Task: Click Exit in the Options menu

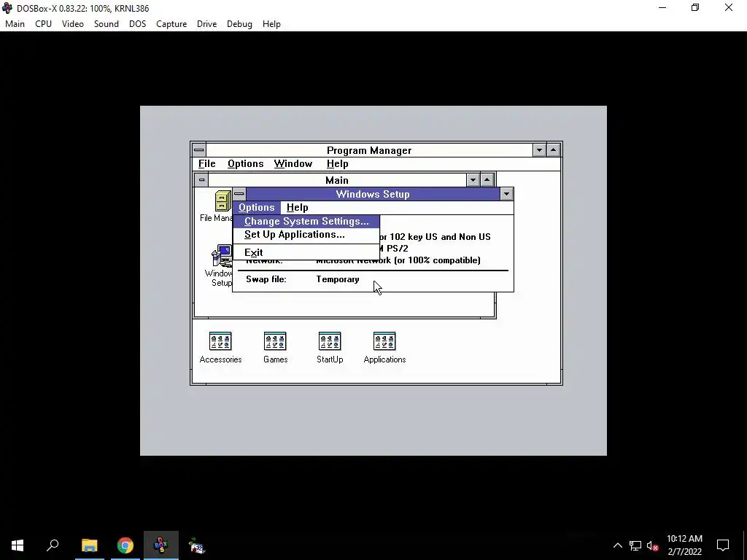Action: [x=306, y=252]
